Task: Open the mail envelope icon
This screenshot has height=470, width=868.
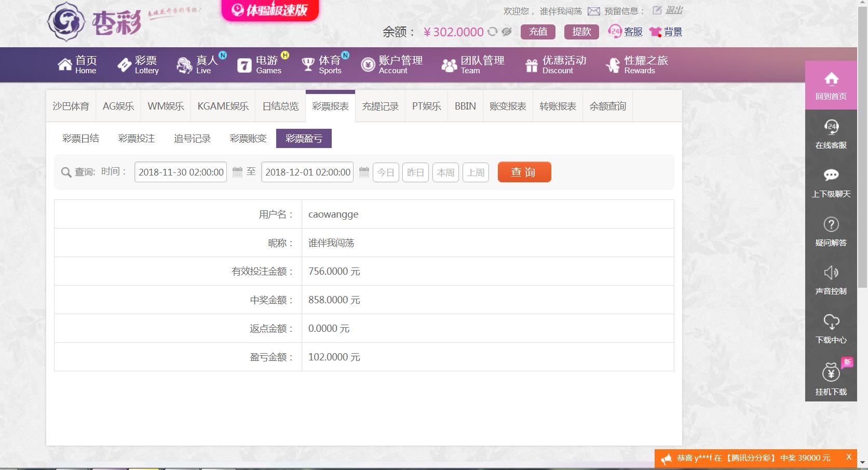Action: click(x=593, y=11)
